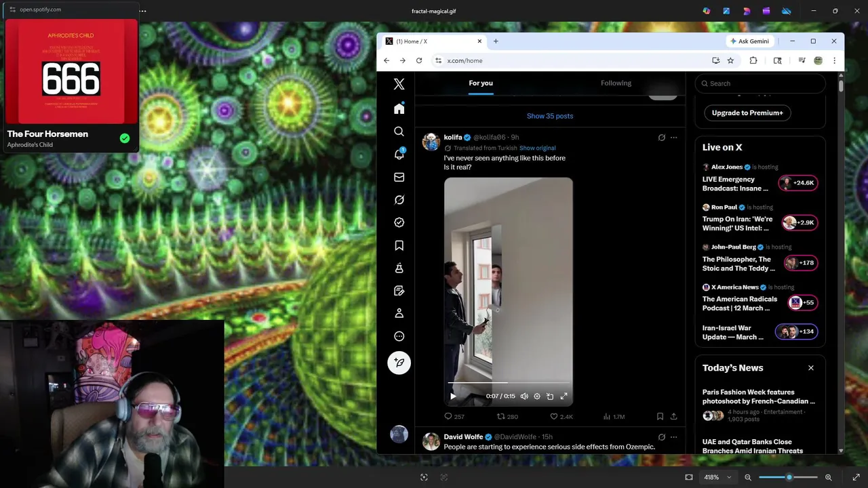This screenshot has width=868, height=488.
Task: Bookmark this page with the star
Action: 730,60
